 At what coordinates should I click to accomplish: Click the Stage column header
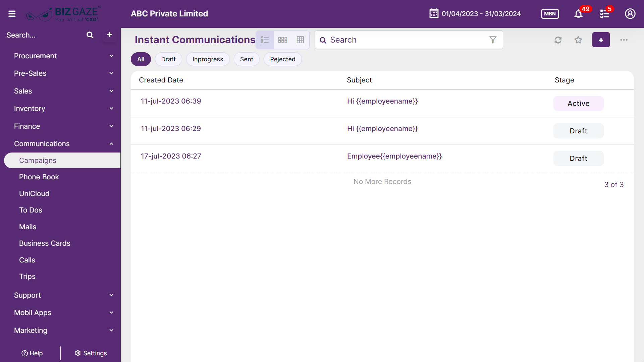[x=564, y=80]
